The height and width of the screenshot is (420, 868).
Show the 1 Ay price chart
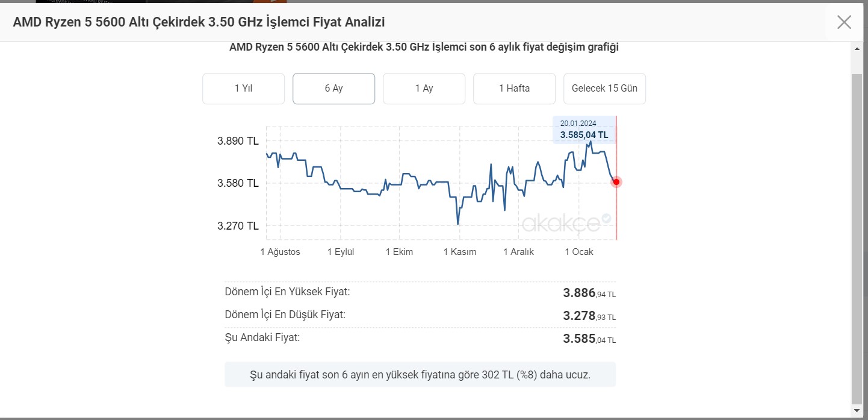(424, 89)
